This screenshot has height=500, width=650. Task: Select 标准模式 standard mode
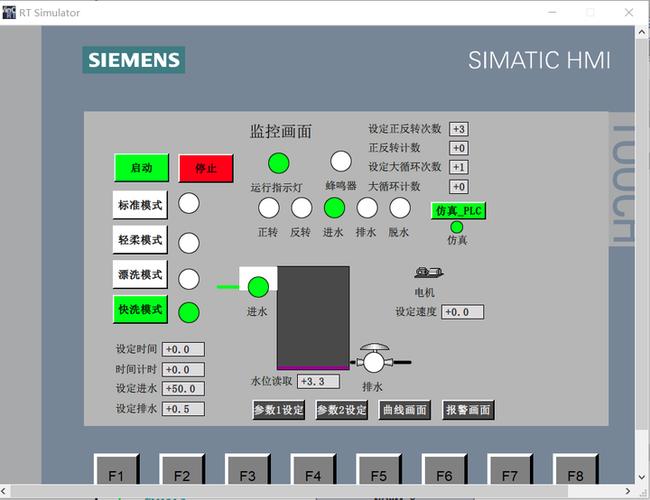[140, 205]
